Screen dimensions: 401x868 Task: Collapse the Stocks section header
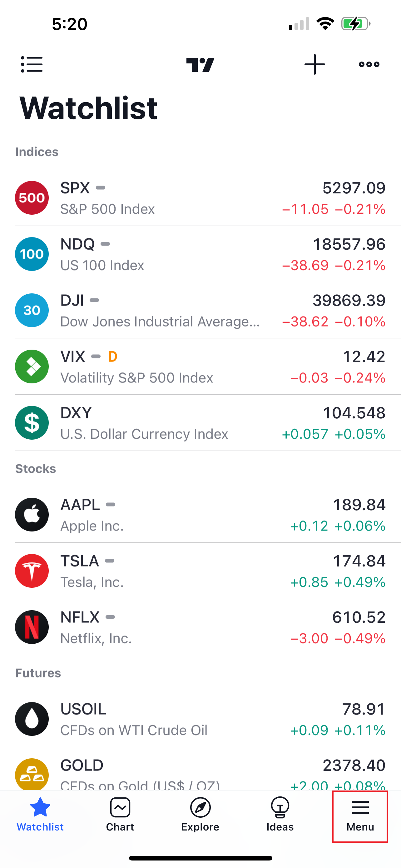click(x=35, y=469)
